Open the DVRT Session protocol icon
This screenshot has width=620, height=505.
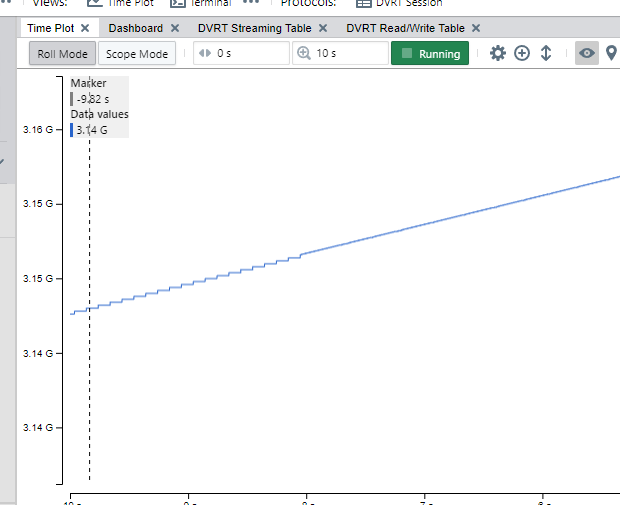tap(363, 3)
